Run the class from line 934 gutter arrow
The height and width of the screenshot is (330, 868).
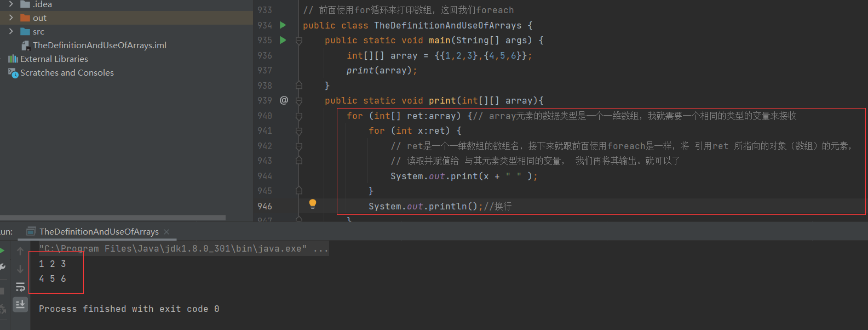tap(283, 25)
